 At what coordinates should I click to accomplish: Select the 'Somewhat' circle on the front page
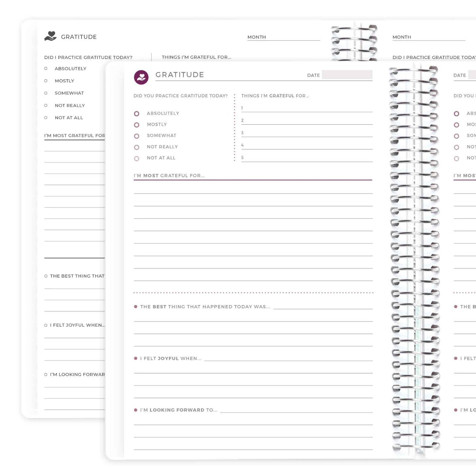tap(137, 136)
